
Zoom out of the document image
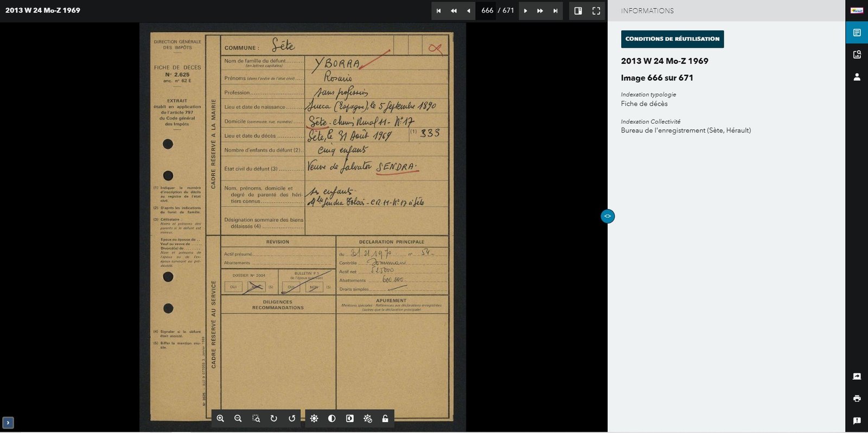tap(238, 418)
